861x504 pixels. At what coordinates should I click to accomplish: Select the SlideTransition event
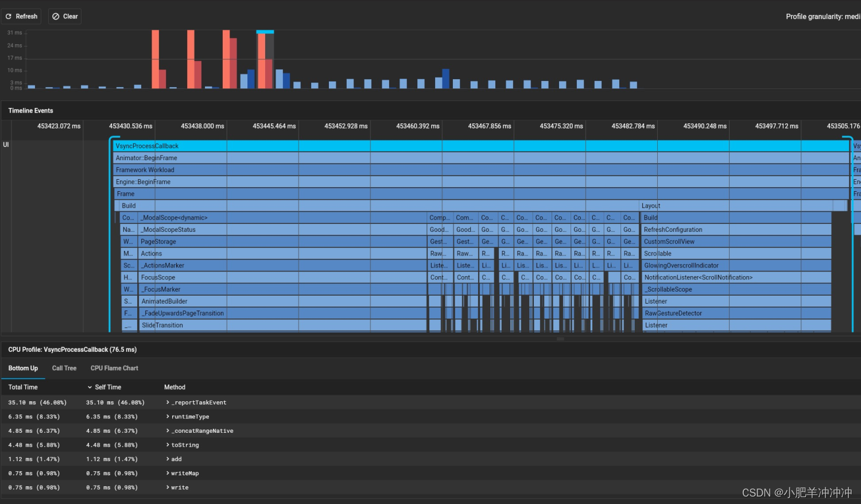(282, 325)
